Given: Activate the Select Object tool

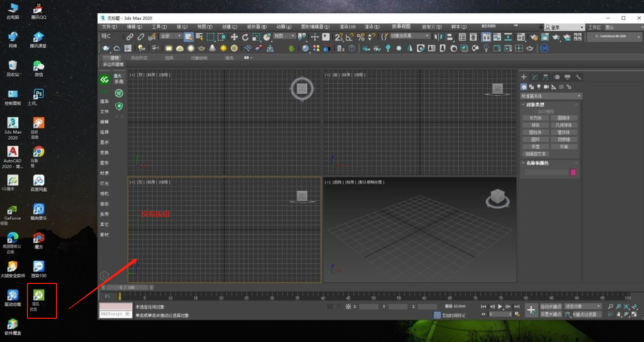Looking at the screenshot, I should (188, 37).
